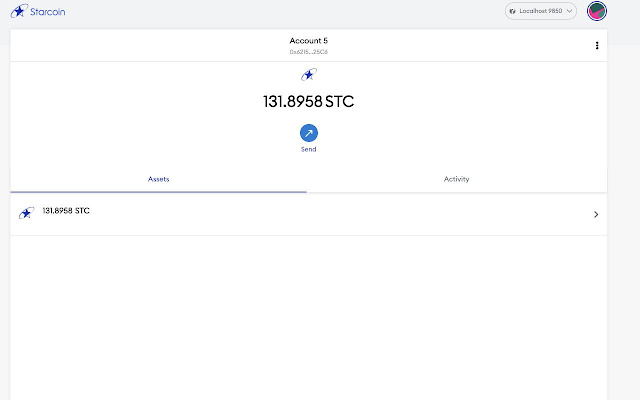Open the Localhost 9850 network dropdown
Screen dimensions: 640x400
(x=540, y=11)
